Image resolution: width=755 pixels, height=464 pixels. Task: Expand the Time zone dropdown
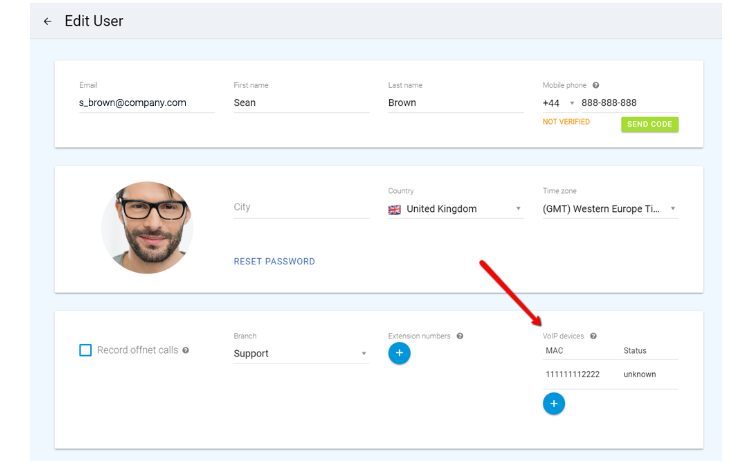point(673,209)
